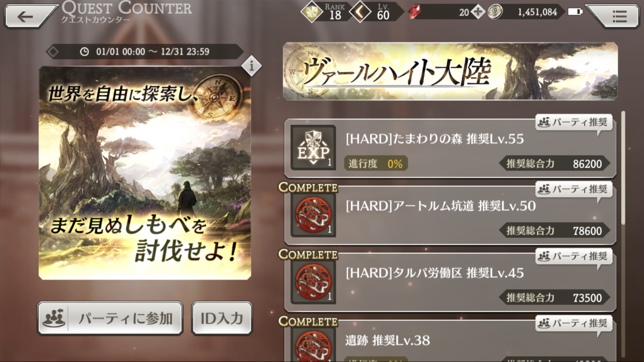Join a party with パーティに参加
The width and height of the screenshot is (644, 362).
tap(110, 318)
